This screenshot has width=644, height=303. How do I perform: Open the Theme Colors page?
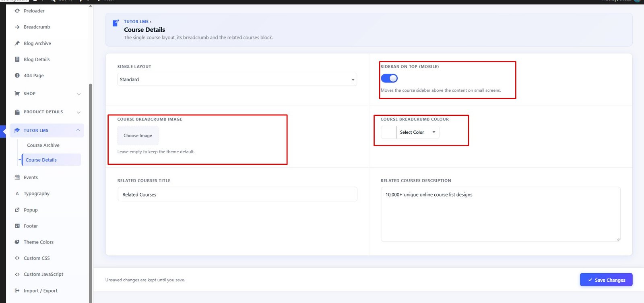[39, 242]
